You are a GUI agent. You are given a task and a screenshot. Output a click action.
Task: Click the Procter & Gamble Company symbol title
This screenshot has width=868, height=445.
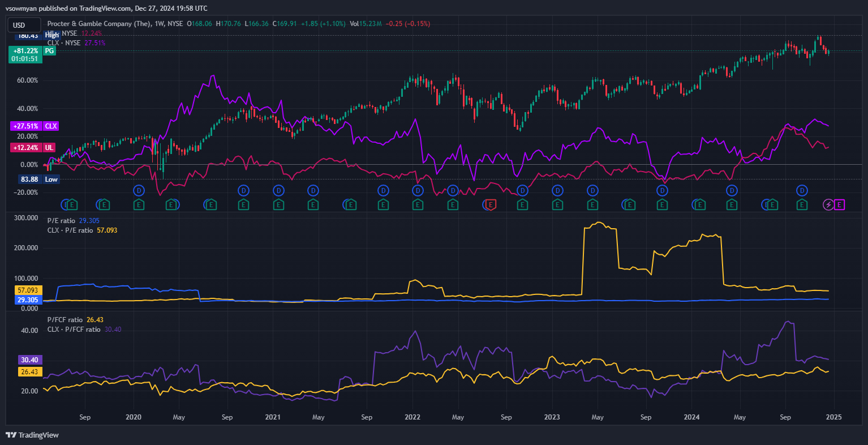click(x=99, y=24)
